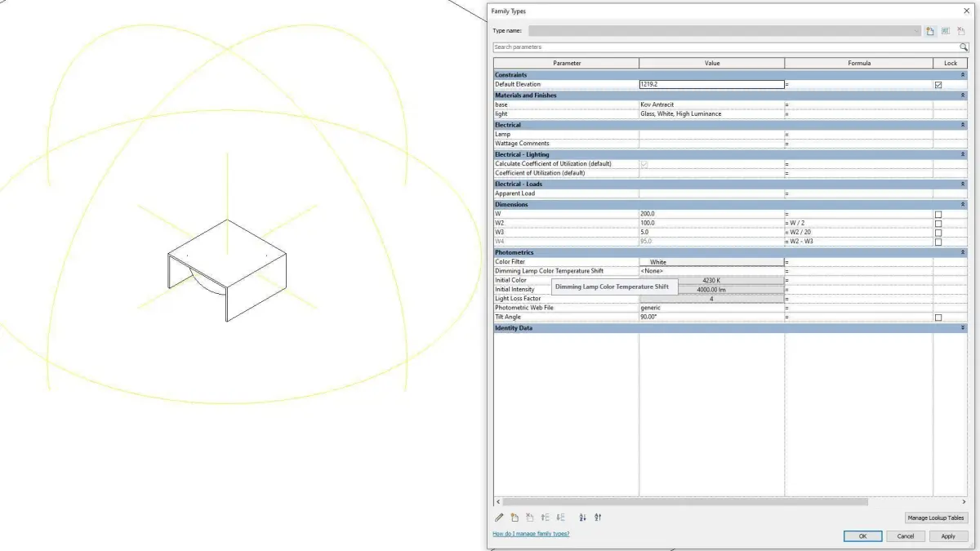Click the Value column header
Screen dimensions: 980x551
click(712, 63)
